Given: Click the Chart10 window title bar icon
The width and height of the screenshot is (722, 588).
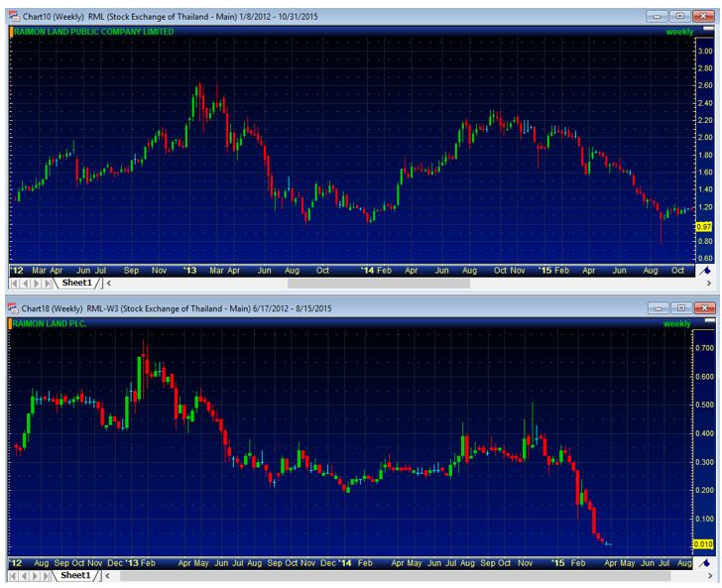Looking at the screenshot, I should (15, 17).
